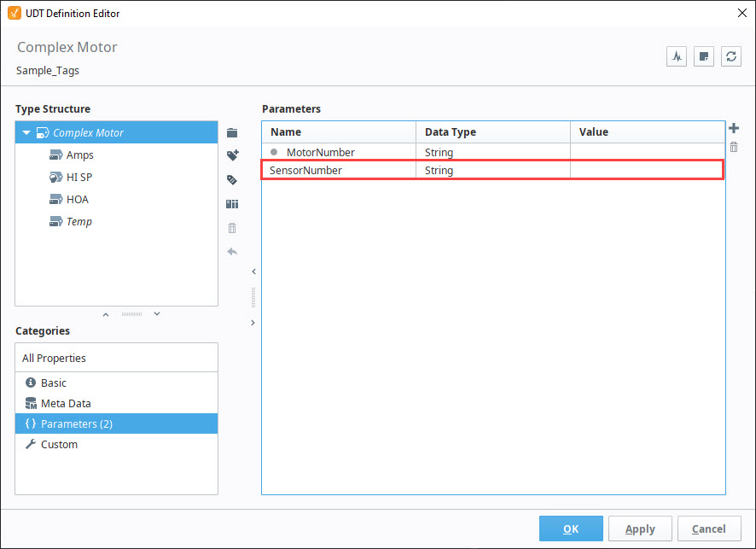Click the Cancel button

(709, 529)
